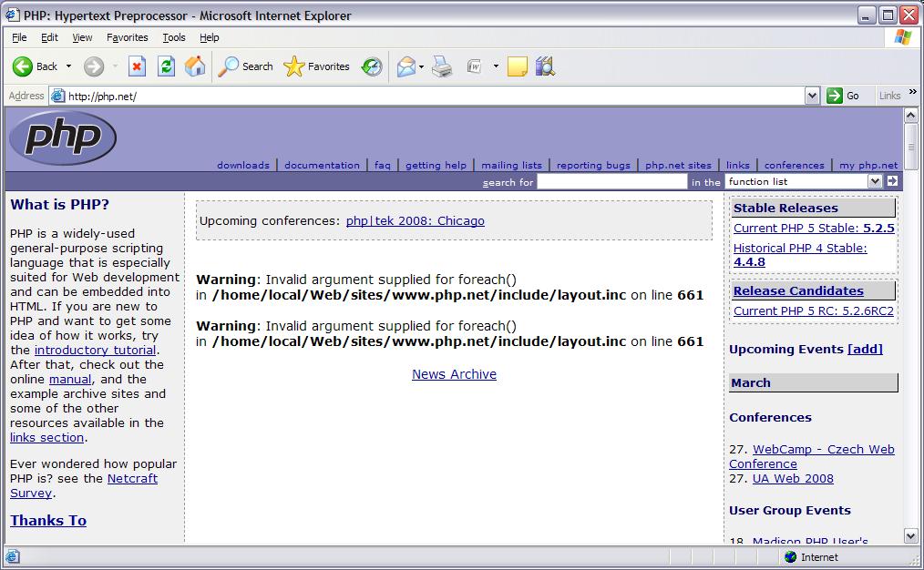Expand the Edit button dropdown arrow
This screenshot has width=924, height=570.
pos(496,66)
